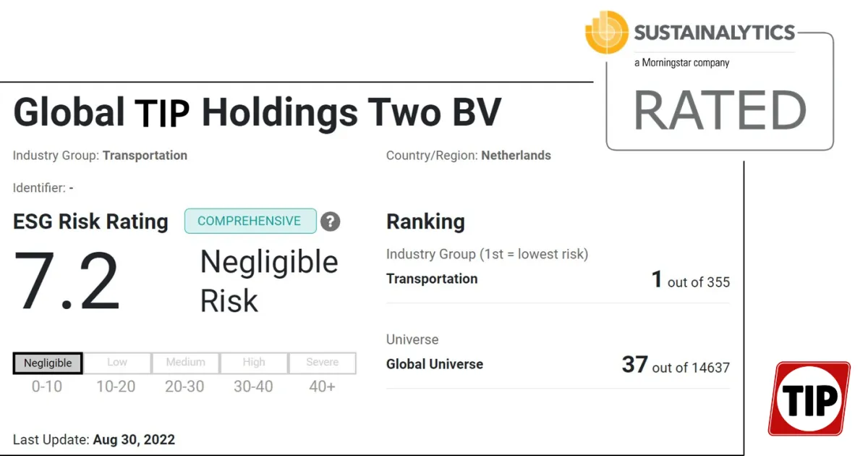Click the SUSTAINALYTICS brand name text

[x=714, y=33]
